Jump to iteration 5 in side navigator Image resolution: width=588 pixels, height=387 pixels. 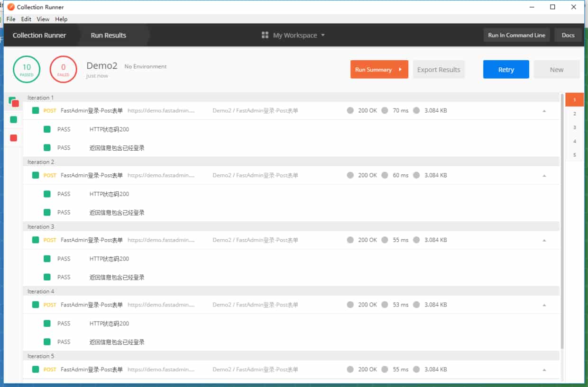pyautogui.click(x=574, y=155)
